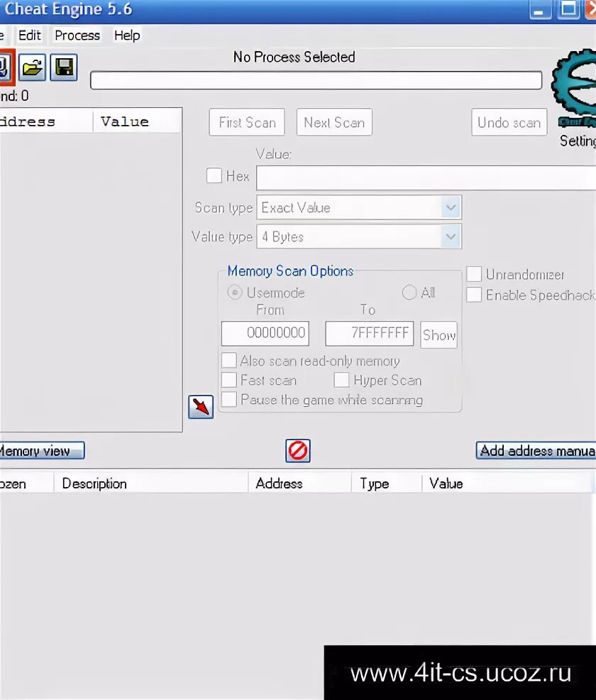
Task: Open the Edit menu
Action: point(29,35)
